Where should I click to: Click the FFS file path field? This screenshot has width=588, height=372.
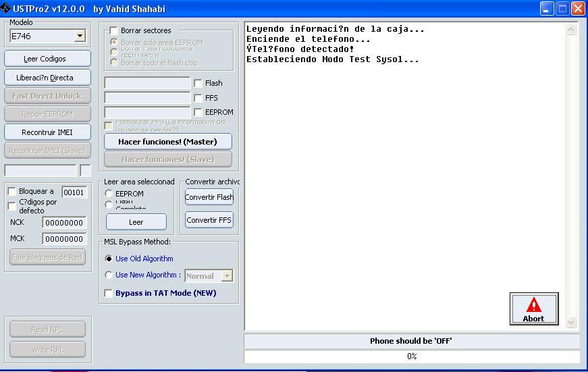click(x=147, y=97)
